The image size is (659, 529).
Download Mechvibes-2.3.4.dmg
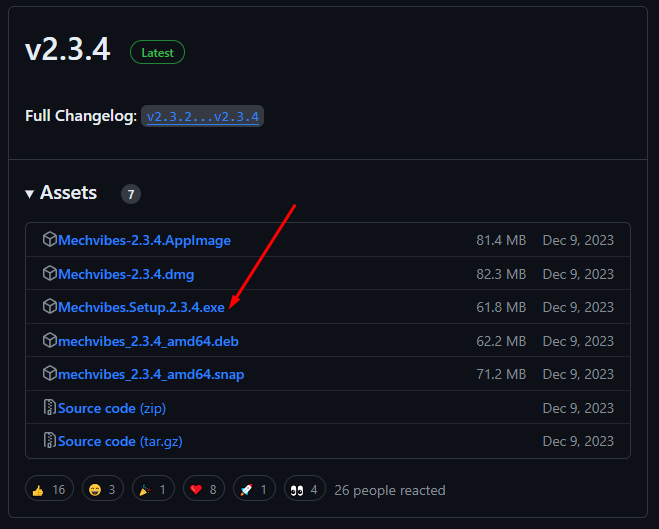pos(126,274)
